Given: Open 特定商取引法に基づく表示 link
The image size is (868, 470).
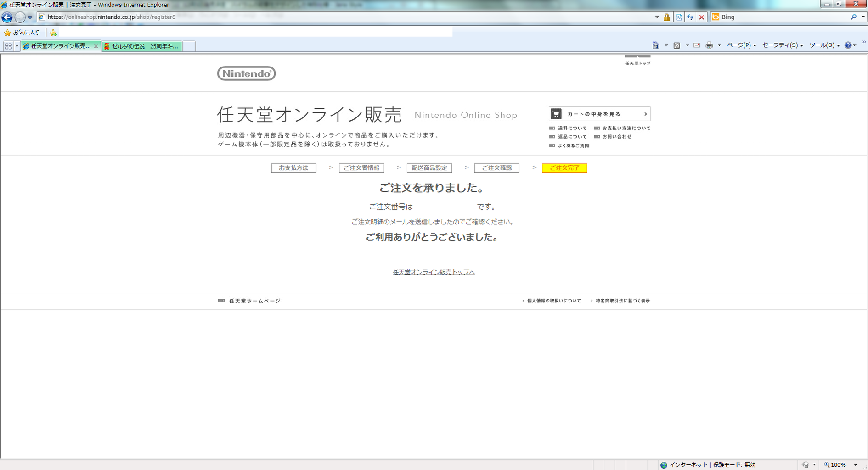Looking at the screenshot, I should (620, 301).
